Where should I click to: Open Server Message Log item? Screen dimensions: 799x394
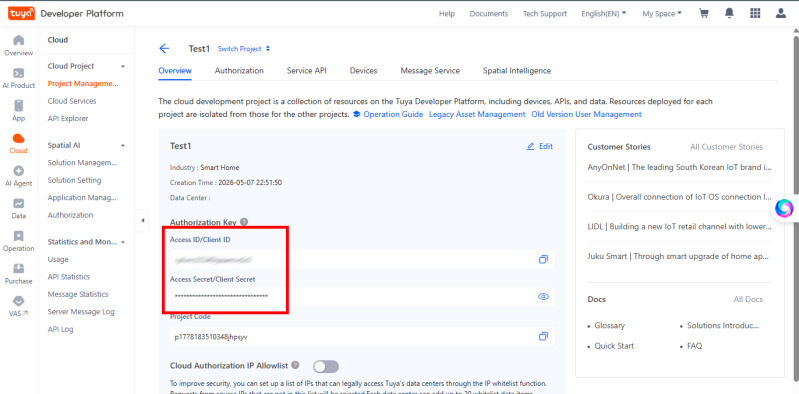point(81,311)
